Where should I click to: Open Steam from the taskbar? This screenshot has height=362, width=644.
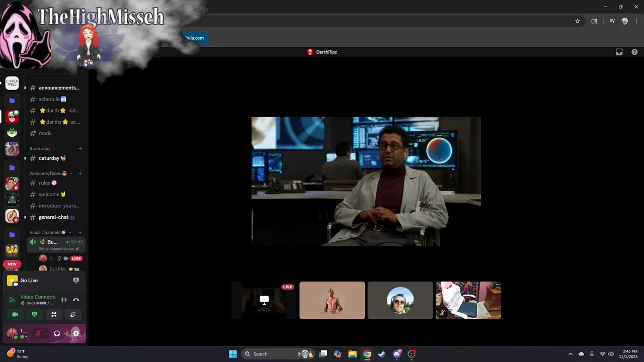382,354
